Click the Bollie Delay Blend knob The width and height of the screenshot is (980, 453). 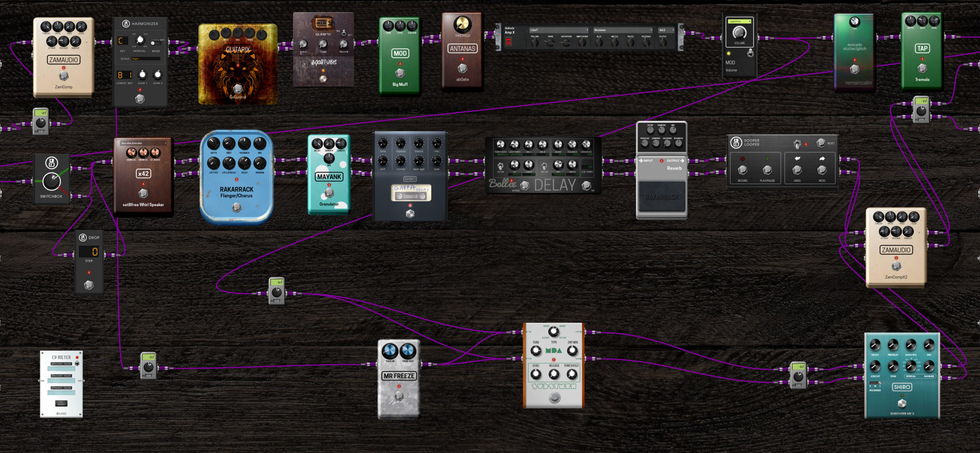coord(558,144)
